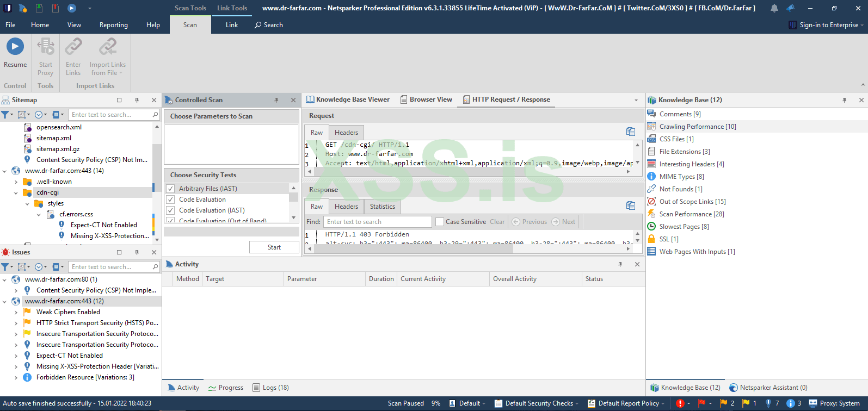Click the CSS Files icon
The image size is (868, 411).
(x=651, y=139)
